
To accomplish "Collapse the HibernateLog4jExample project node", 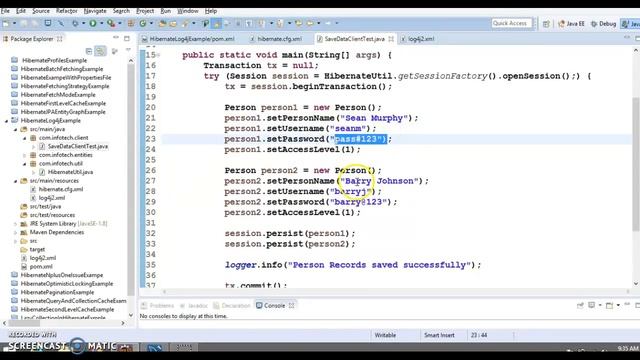I will click(6, 121).
